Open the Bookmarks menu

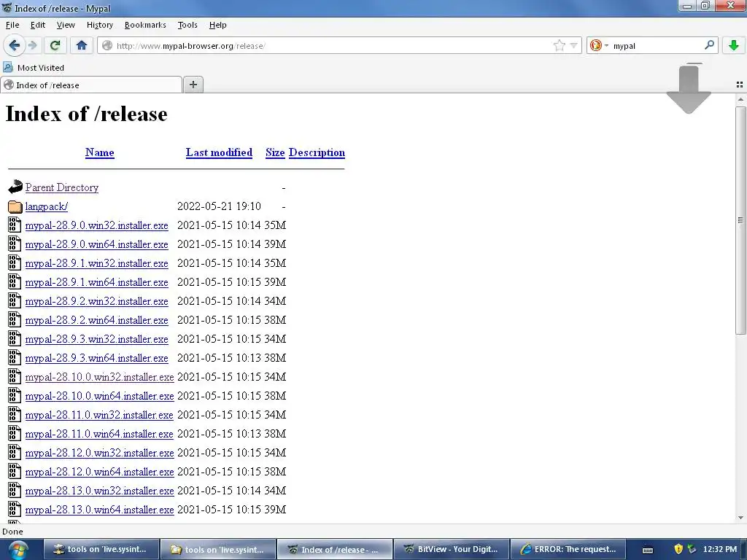tap(145, 25)
